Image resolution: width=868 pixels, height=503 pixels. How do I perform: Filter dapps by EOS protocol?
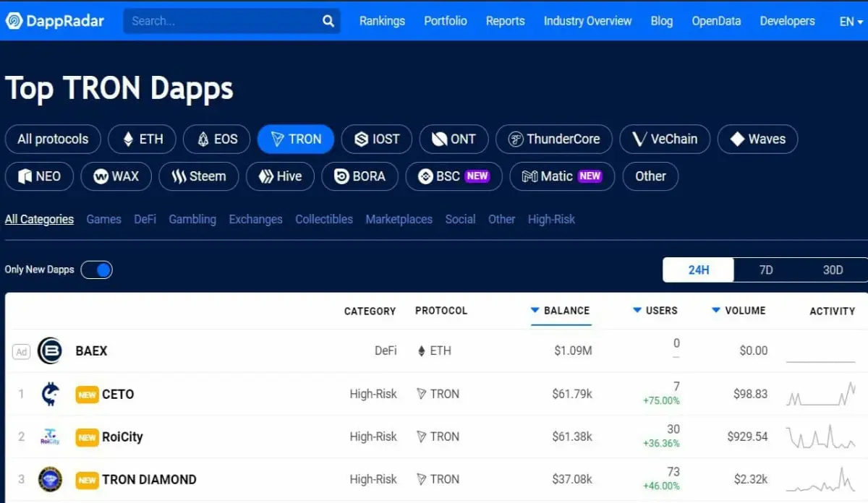[217, 139]
